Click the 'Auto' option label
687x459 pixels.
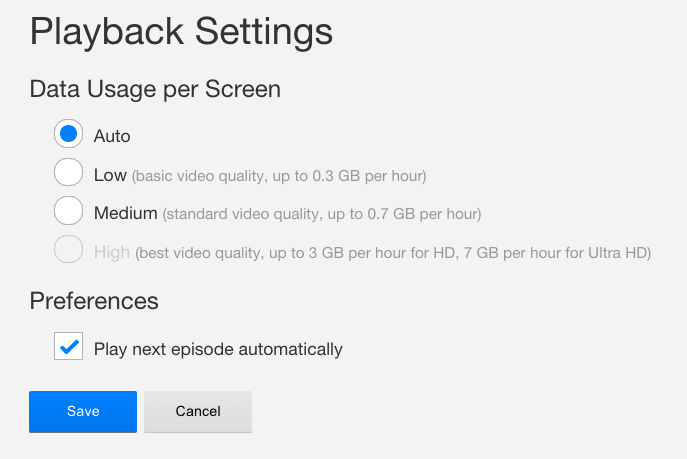(x=112, y=136)
